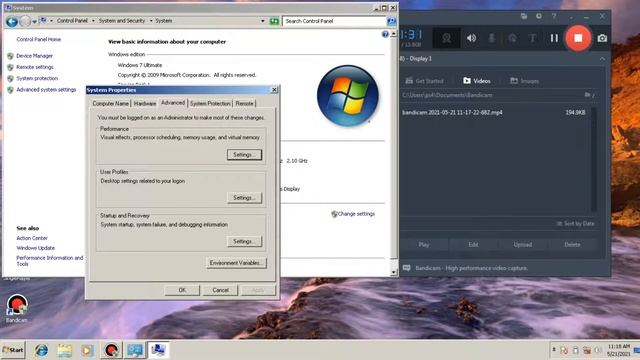The width and height of the screenshot is (640, 360).
Task: Click the System window scroll down arrow
Action: pyautogui.click(x=393, y=272)
